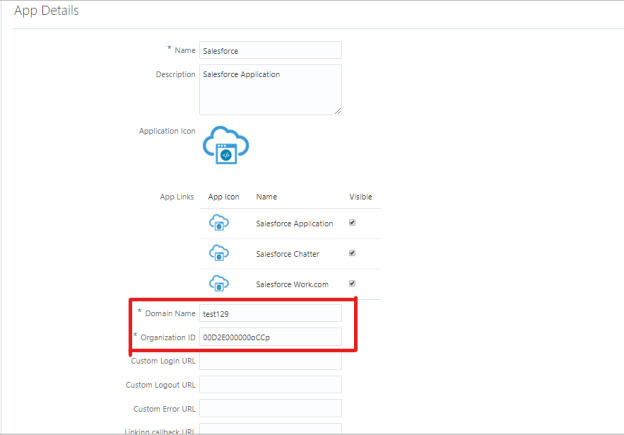Select the Salesforce Chatter name text
This screenshot has width=624, height=435.
287,254
